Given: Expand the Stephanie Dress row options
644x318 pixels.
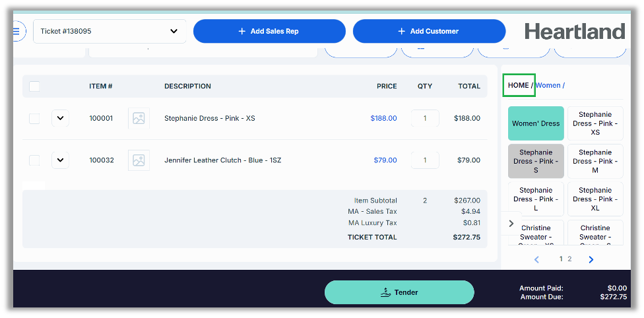Looking at the screenshot, I should tap(60, 119).
